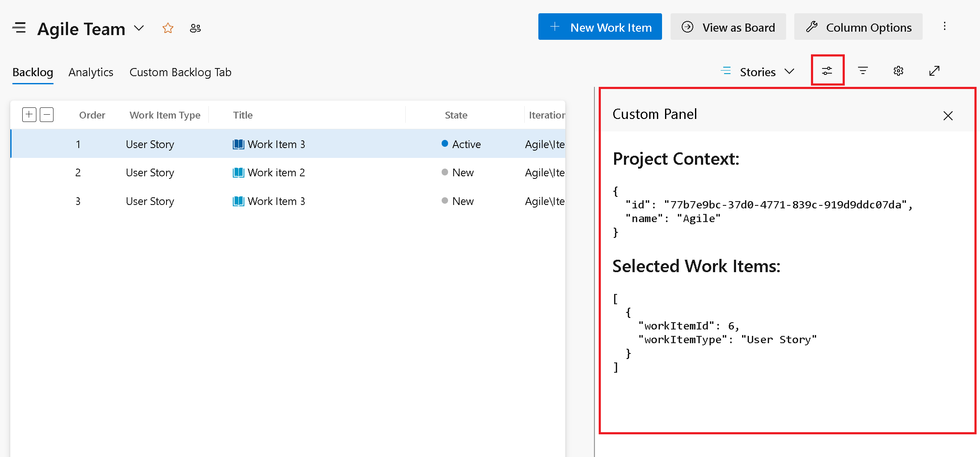The image size is (980, 457).
Task: Toggle the filter funnel icon
Action: point(863,71)
